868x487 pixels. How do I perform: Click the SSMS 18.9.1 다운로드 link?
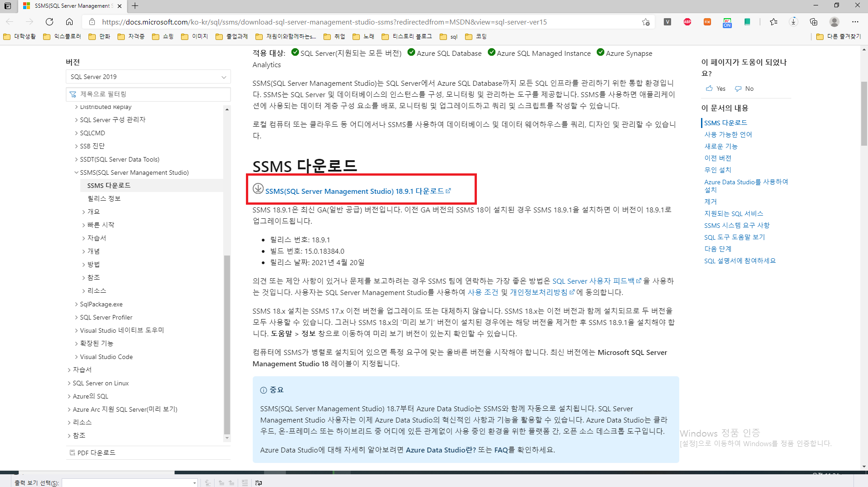(x=358, y=191)
